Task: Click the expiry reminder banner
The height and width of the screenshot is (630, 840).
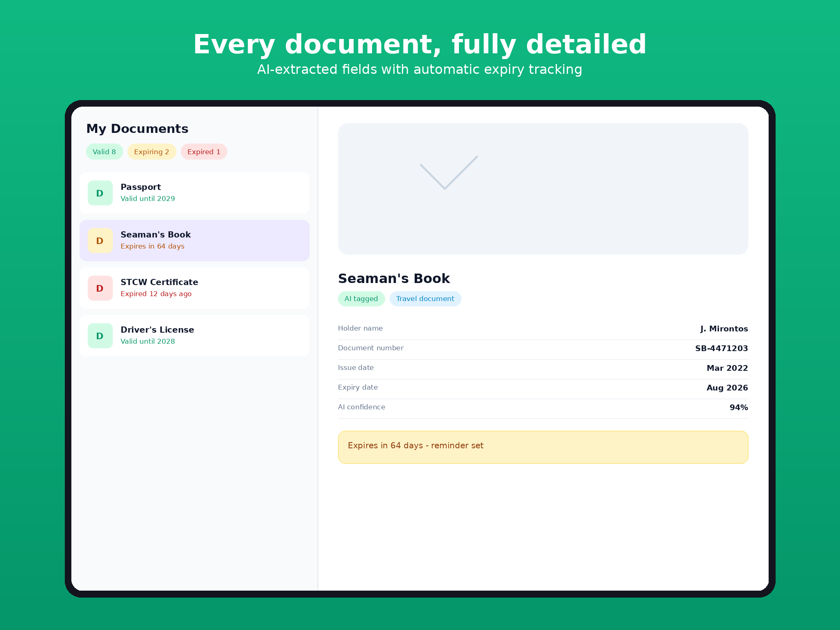Action: [x=543, y=447]
